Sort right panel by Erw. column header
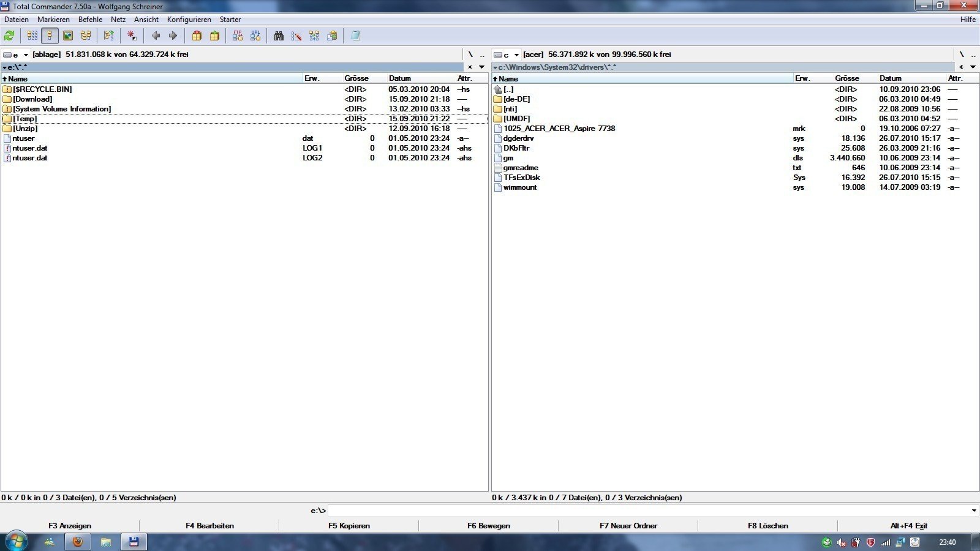The width and height of the screenshot is (980, 551). [x=813, y=78]
